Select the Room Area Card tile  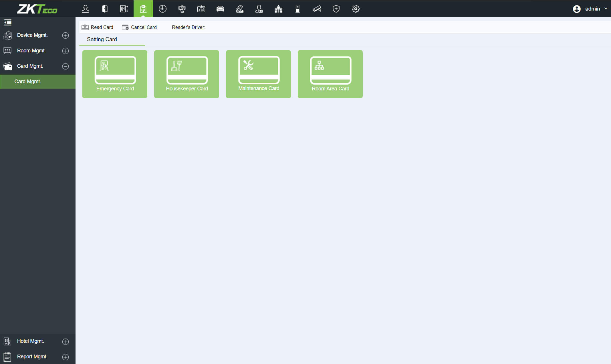tap(330, 74)
